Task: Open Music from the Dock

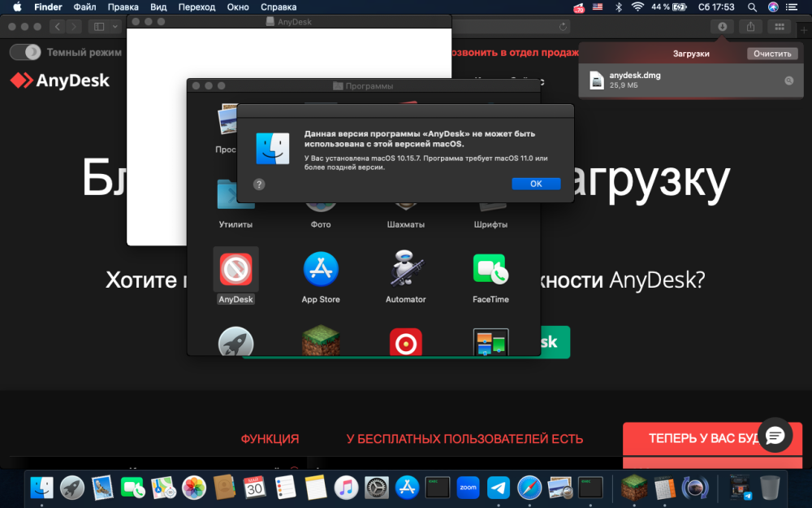Action: pos(346,488)
